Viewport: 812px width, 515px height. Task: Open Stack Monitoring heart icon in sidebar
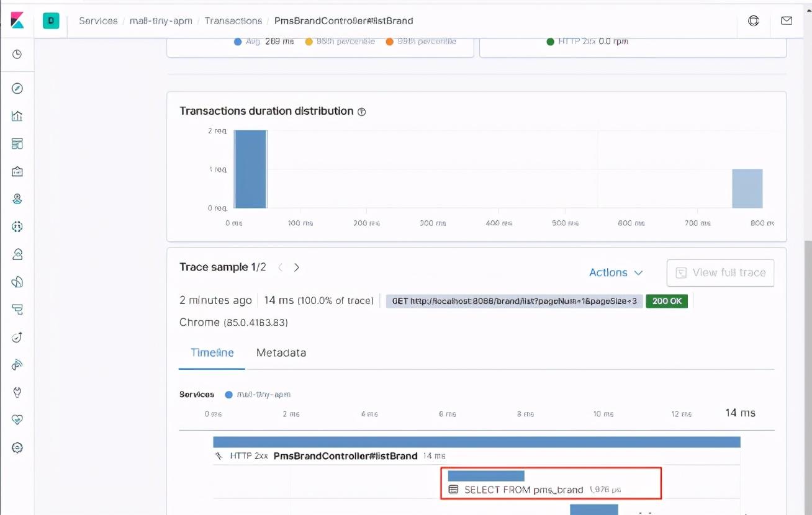(17, 420)
